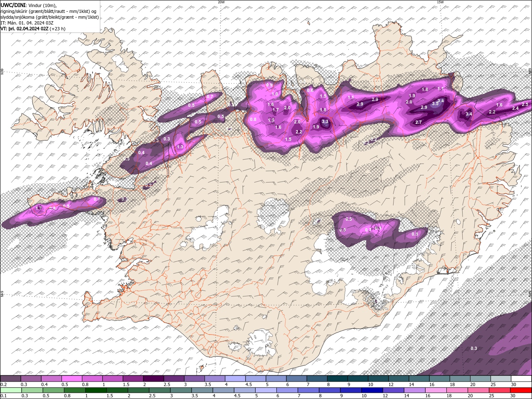
Task: Click the 3.3 precipitation value on the map
Action: [325, 122]
